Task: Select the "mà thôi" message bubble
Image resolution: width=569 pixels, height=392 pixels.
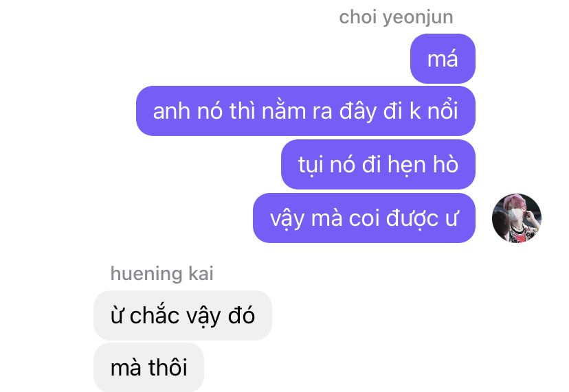Action: click(x=149, y=367)
